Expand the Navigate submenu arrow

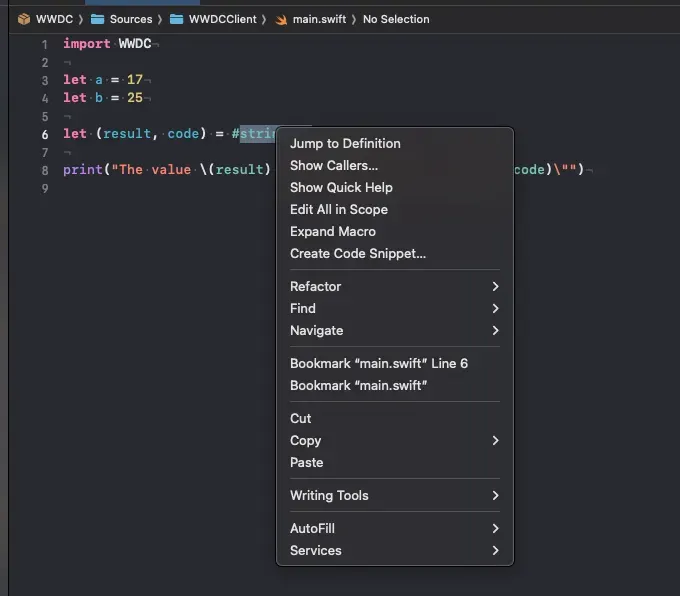click(495, 330)
